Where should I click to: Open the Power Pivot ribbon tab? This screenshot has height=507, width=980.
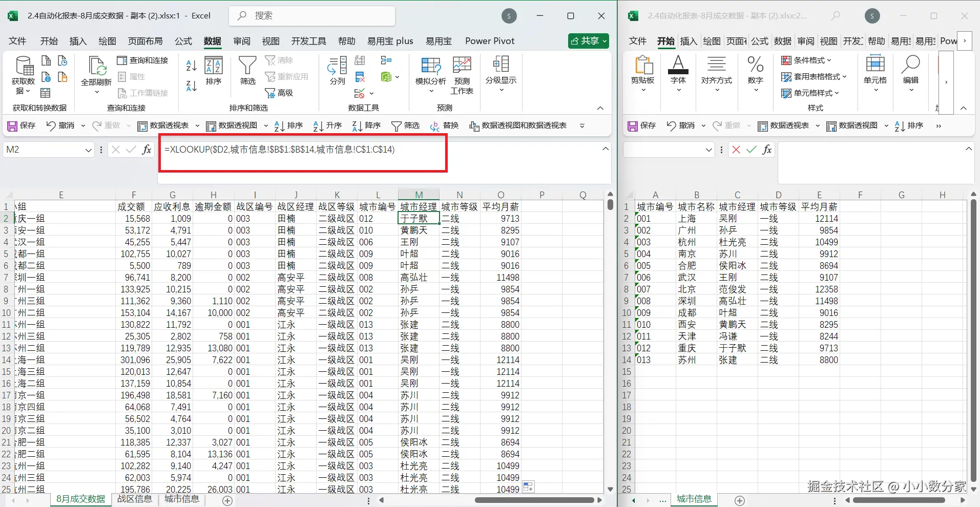490,41
